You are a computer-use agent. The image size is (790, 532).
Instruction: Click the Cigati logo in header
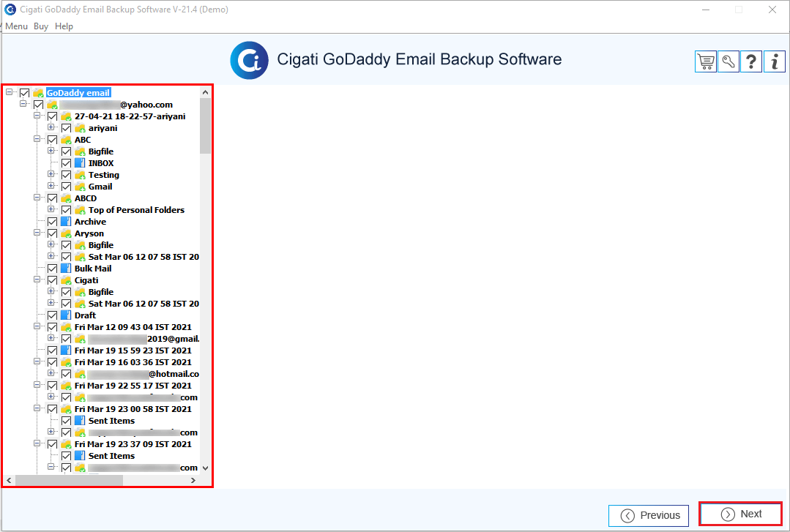[x=250, y=61]
